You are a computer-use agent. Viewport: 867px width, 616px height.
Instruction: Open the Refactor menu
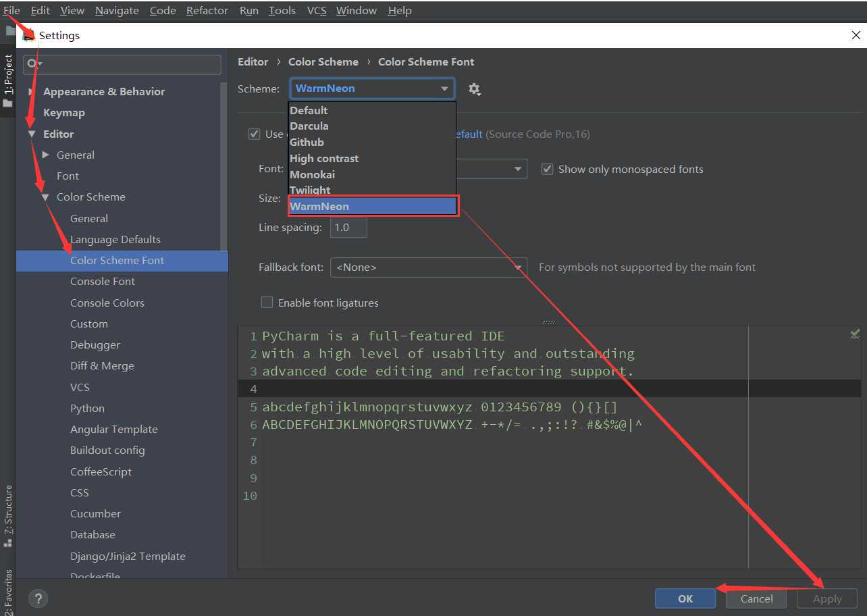click(x=207, y=11)
